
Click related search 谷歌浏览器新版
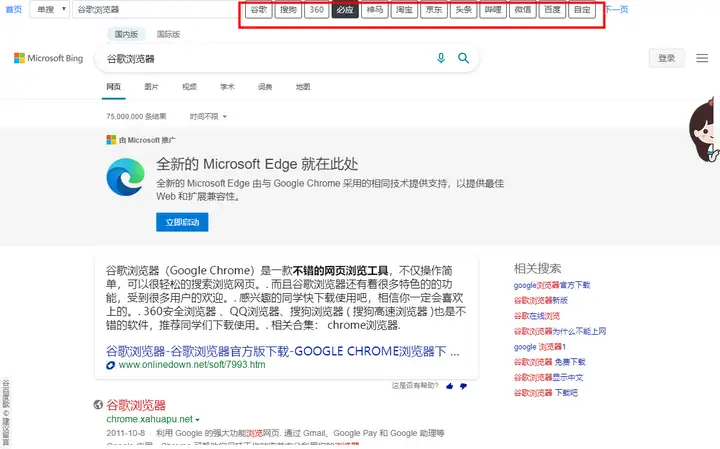point(540,300)
